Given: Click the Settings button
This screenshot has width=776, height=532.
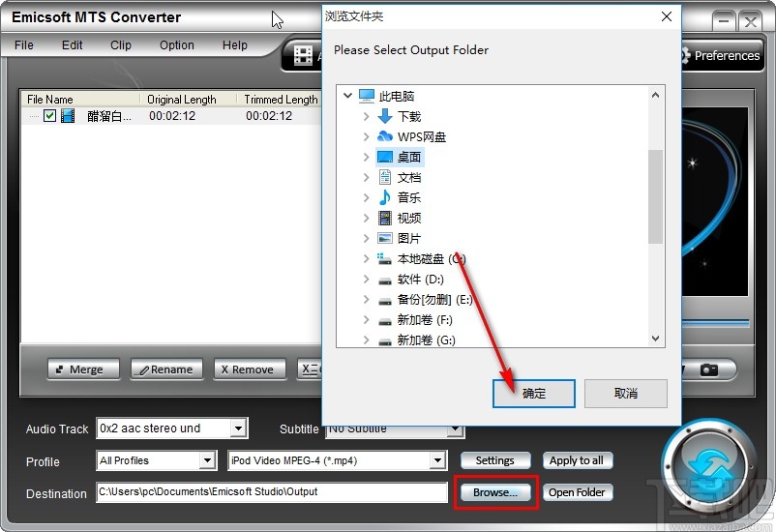Looking at the screenshot, I should coord(495,460).
